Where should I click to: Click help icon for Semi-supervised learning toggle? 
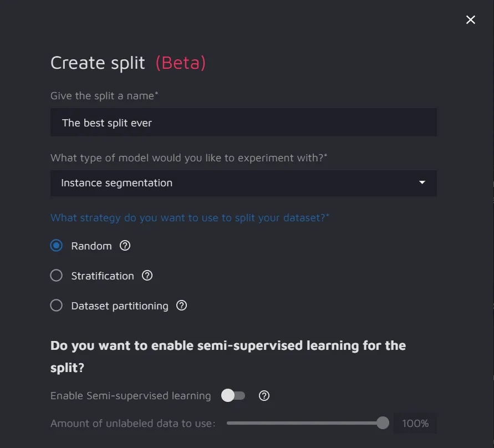[264, 395]
